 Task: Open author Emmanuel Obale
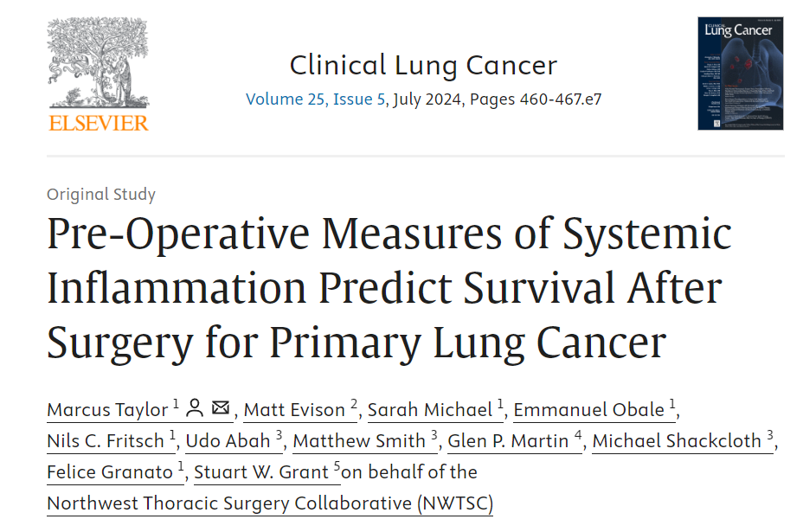pyautogui.click(x=589, y=410)
